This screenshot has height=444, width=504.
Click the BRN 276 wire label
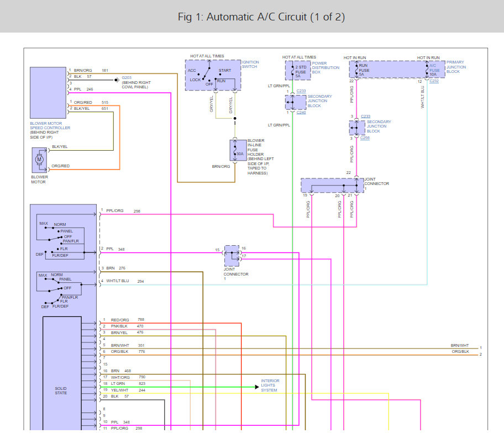[116, 268]
